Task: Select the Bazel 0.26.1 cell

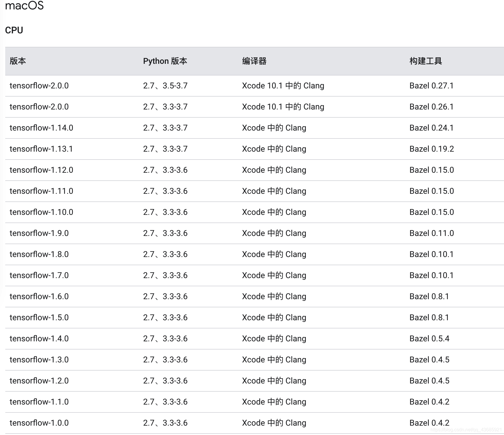Action: pos(431,107)
